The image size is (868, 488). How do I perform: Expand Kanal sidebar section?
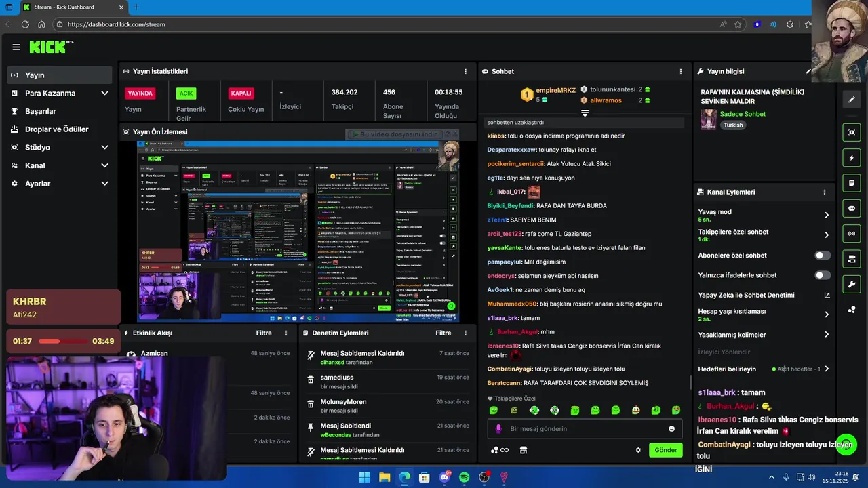pos(104,165)
